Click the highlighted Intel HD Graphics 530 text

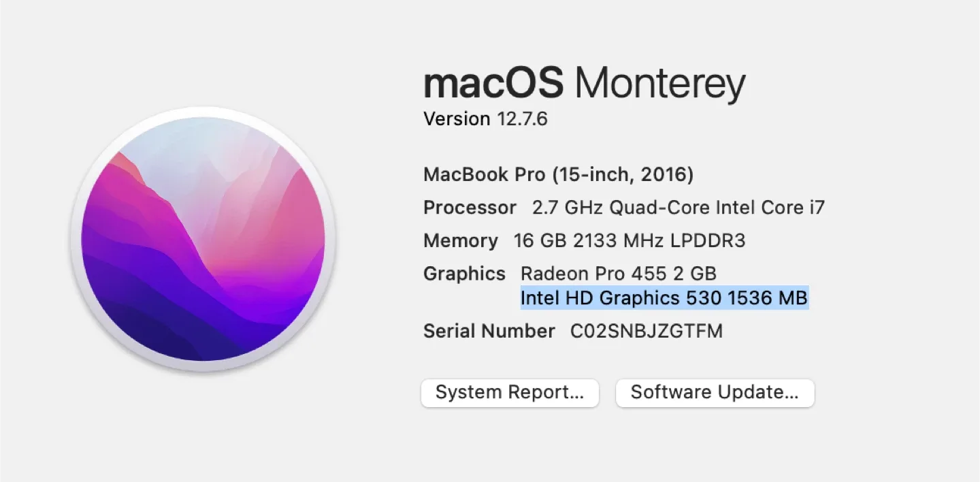(664, 298)
